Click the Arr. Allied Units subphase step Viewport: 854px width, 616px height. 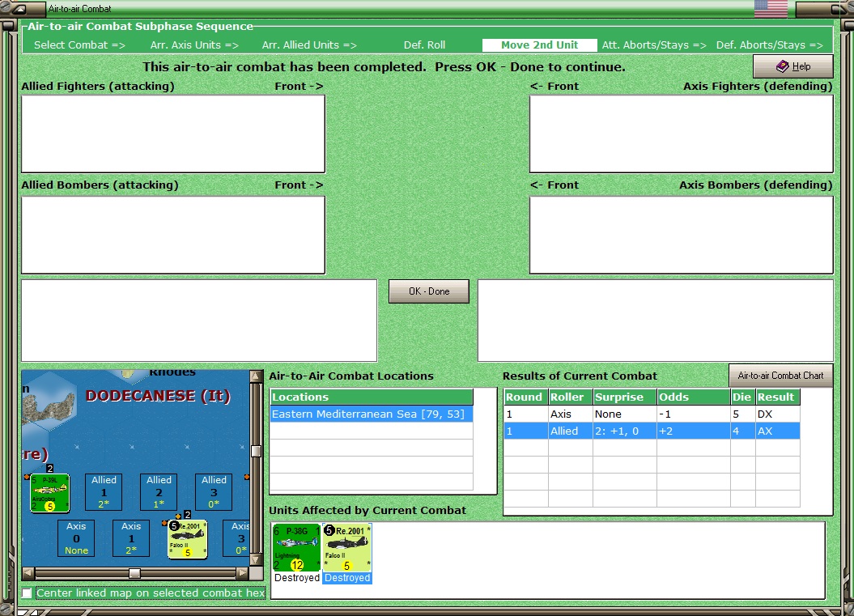[309, 45]
